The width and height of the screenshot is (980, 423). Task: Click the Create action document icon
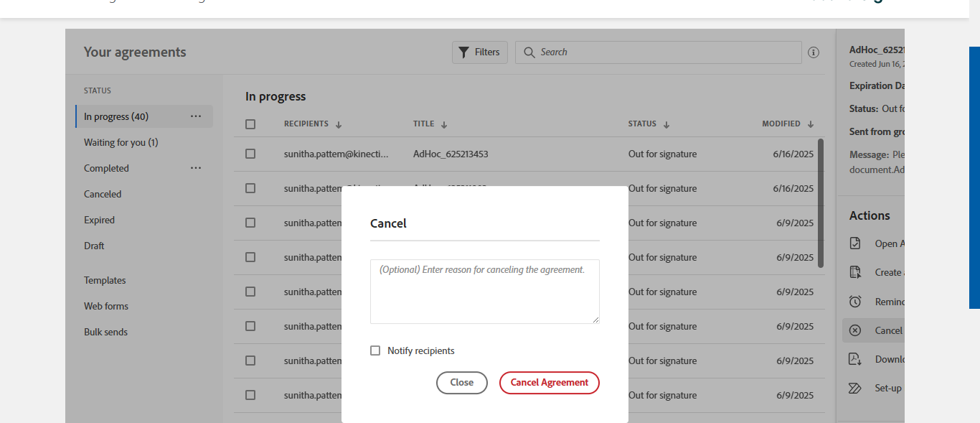(x=855, y=272)
